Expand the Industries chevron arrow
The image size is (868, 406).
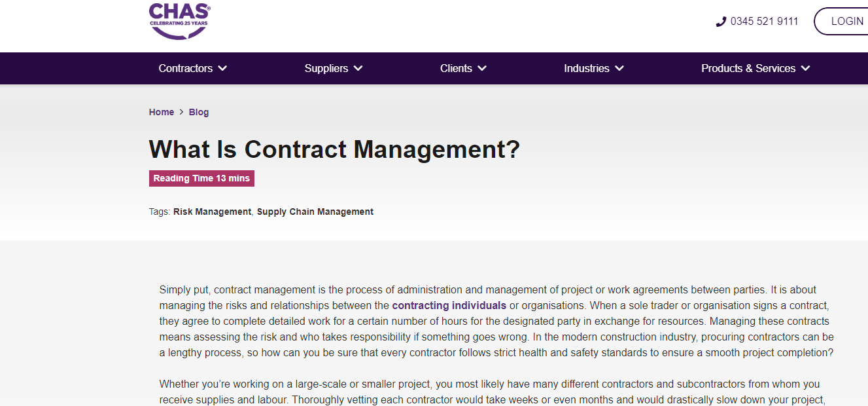pyautogui.click(x=619, y=68)
